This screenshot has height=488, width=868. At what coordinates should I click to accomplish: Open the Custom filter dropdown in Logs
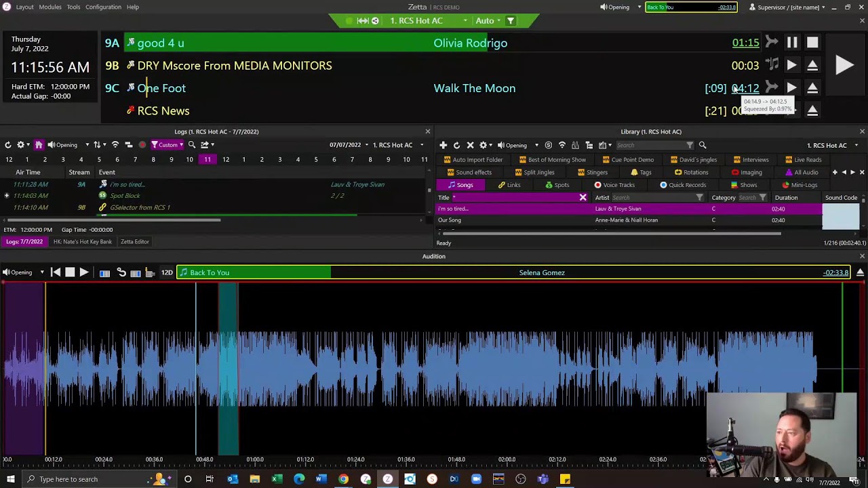(167, 145)
